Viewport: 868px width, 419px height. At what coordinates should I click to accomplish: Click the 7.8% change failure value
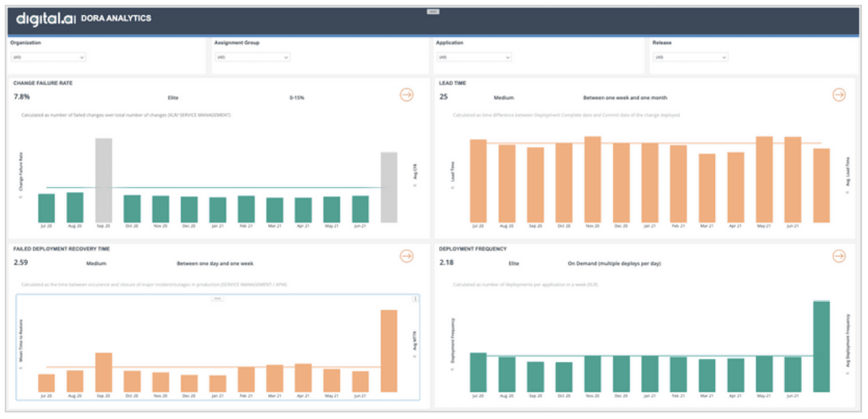[22, 97]
